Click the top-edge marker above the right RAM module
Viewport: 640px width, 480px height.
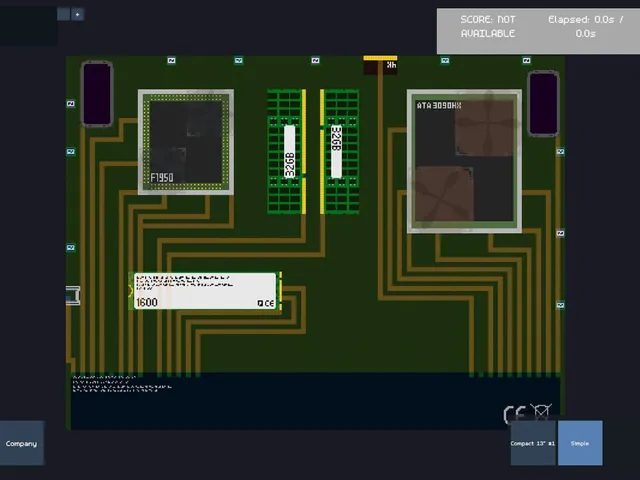pyautogui.click(x=316, y=60)
